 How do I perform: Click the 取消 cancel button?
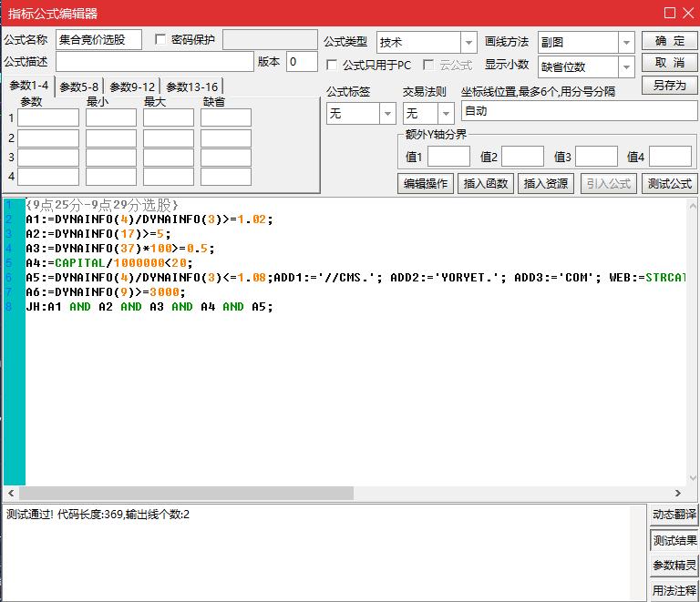pos(669,63)
